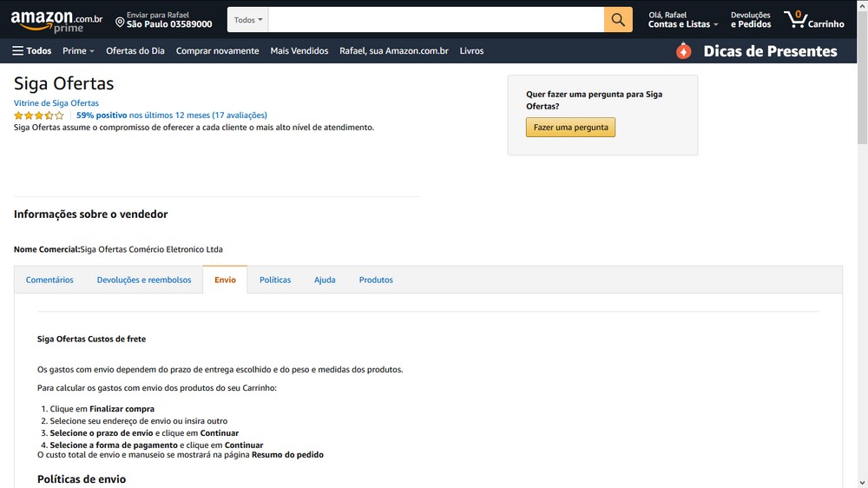Expand the Prime menu dropdown
This screenshot has height=488, width=868.
coord(78,51)
